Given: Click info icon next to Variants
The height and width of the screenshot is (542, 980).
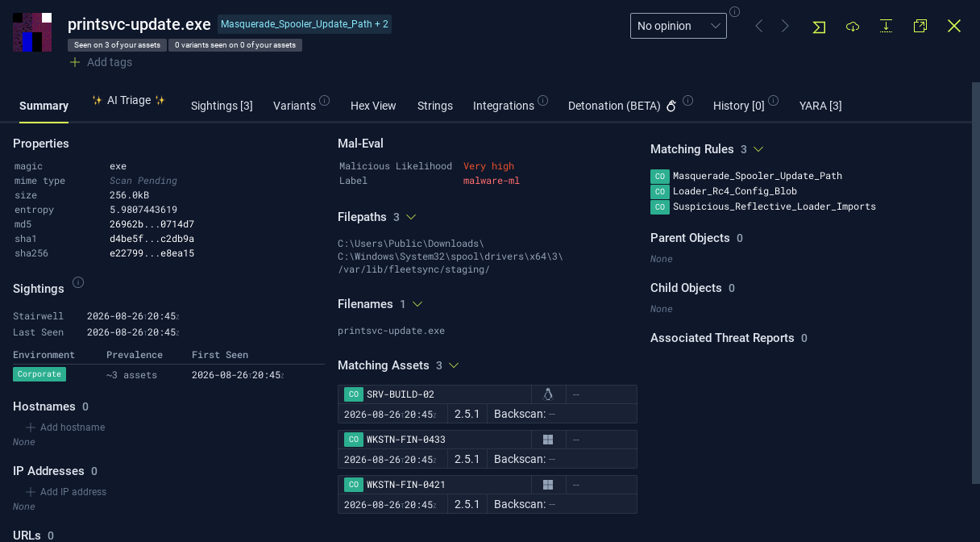Looking at the screenshot, I should click(325, 101).
